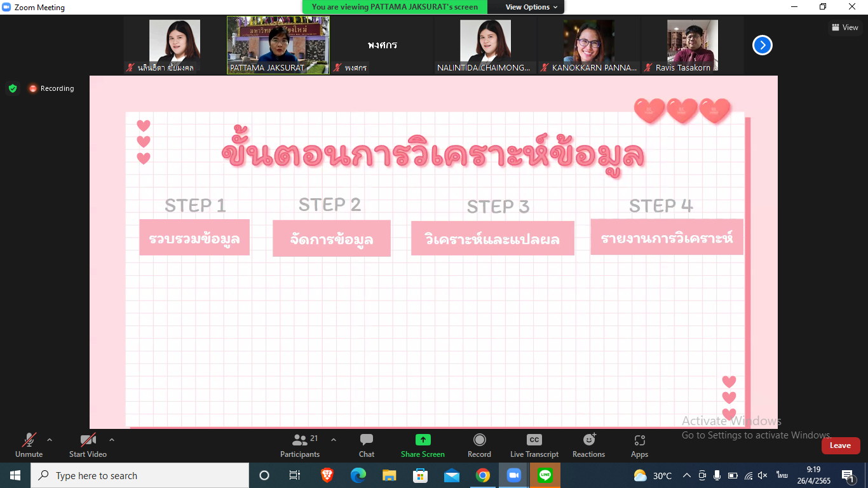Select นลินธิดา ชัยมงคล video thumbnail
This screenshot has width=868, height=488.
click(x=175, y=45)
